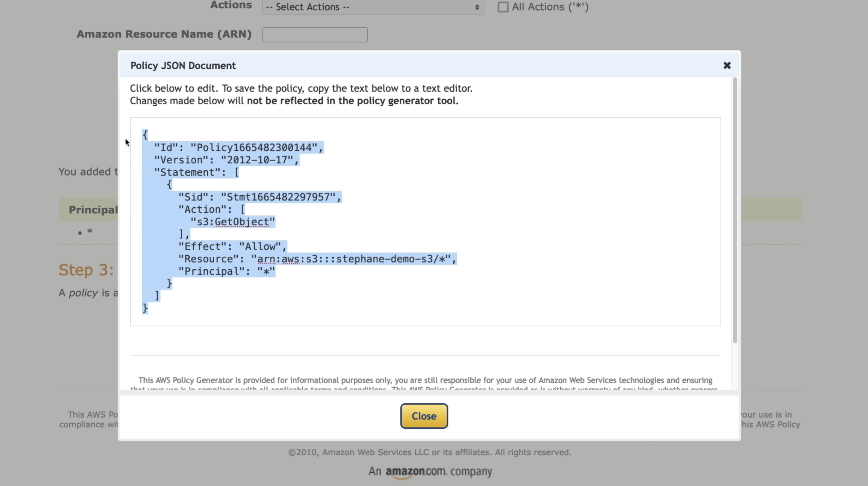Click the Amazon Resource Name input field

(315, 35)
